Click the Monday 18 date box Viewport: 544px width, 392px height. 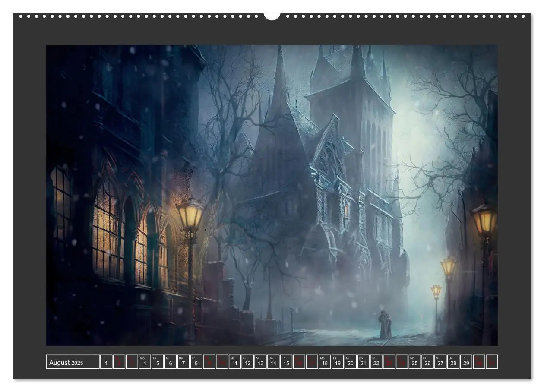point(325,362)
